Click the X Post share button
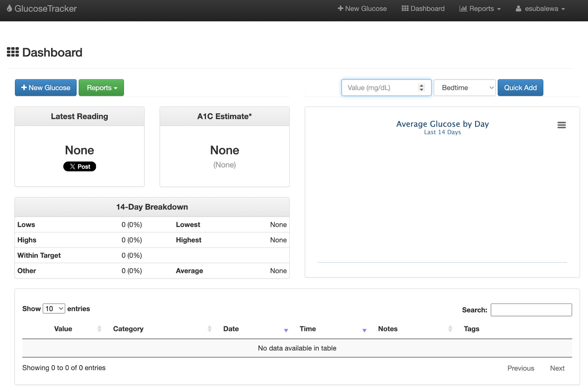 (x=80, y=166)
